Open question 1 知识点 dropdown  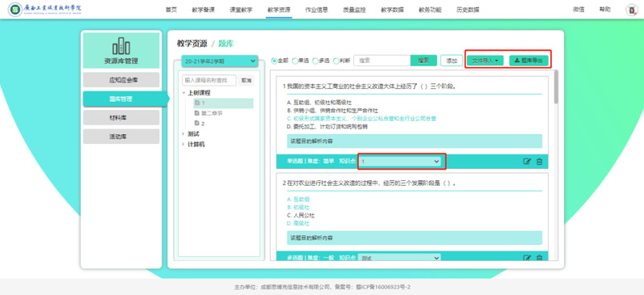(x=401, y=162)
